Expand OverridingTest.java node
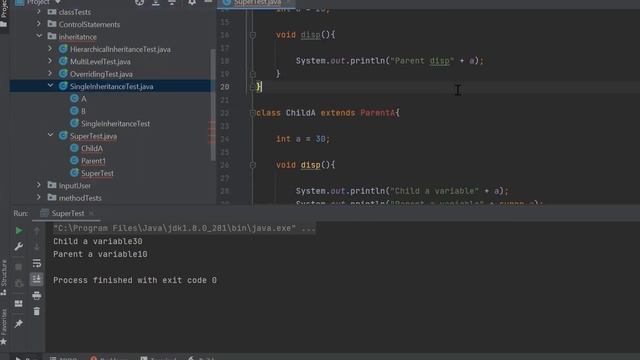640x360 pixels. [50, 74]
